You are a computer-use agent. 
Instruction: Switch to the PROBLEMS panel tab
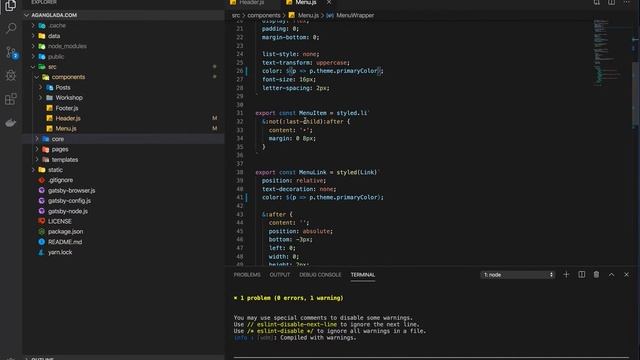(x=247, y=275)
